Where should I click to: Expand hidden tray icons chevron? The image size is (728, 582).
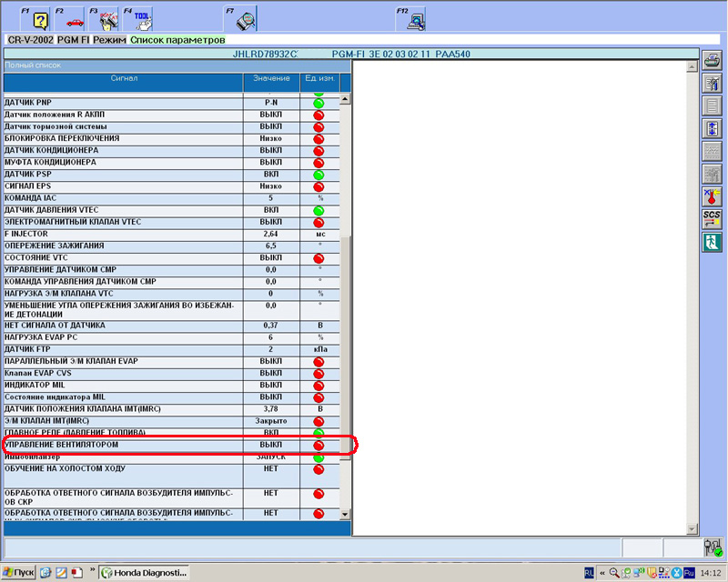click(x=602, y=573)
